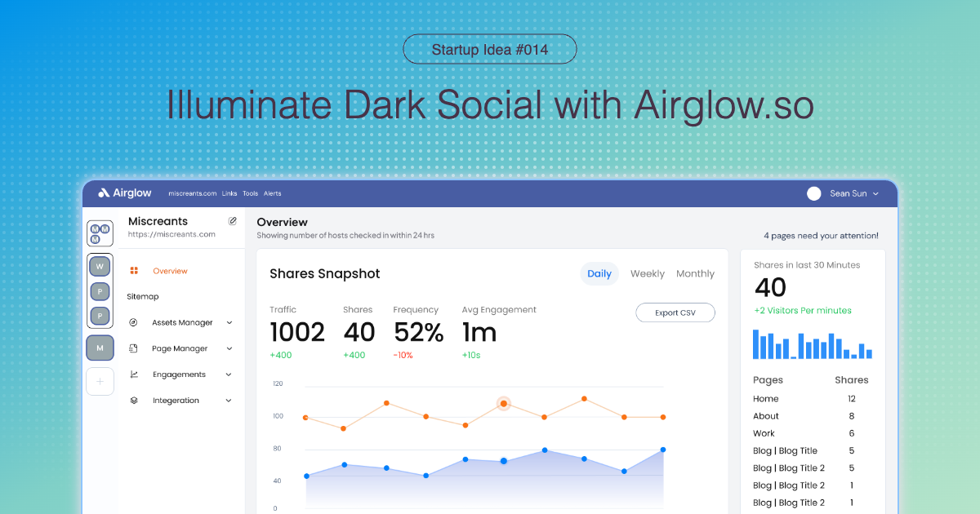
Task: Open the Tools menu in the navbar
Action: [x=250, y=193]
